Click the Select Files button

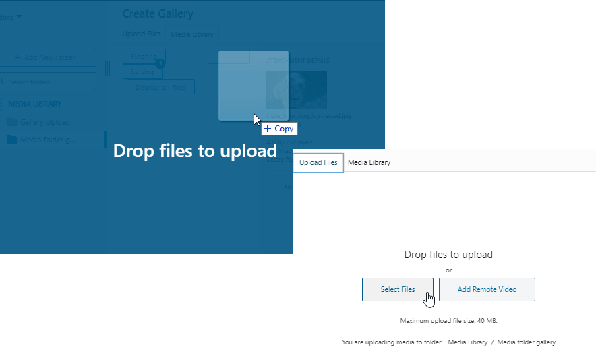[x=397, y=289]
